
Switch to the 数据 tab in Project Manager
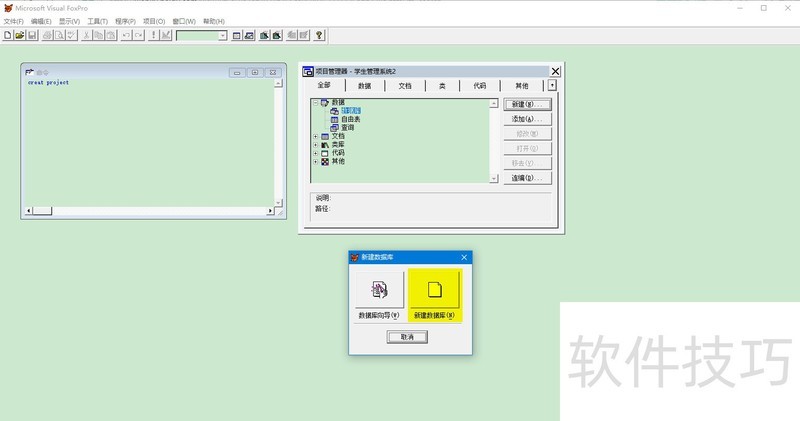click(x=365, y=86)
